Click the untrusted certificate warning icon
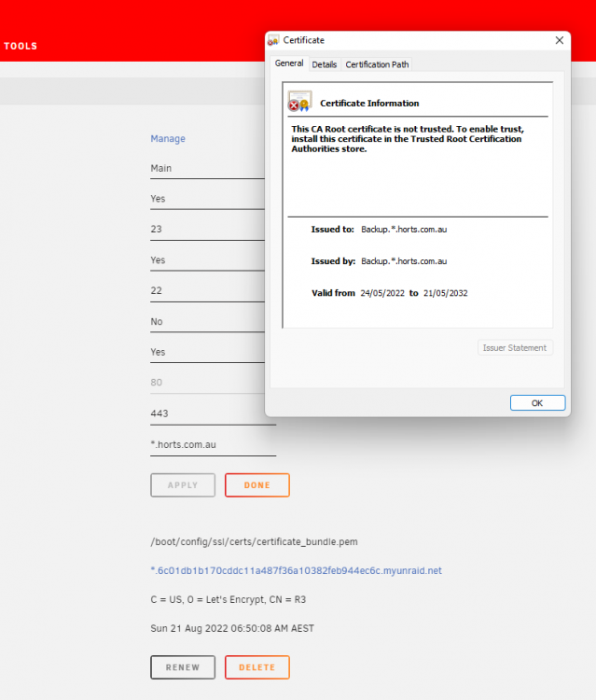 coord(299,102)
